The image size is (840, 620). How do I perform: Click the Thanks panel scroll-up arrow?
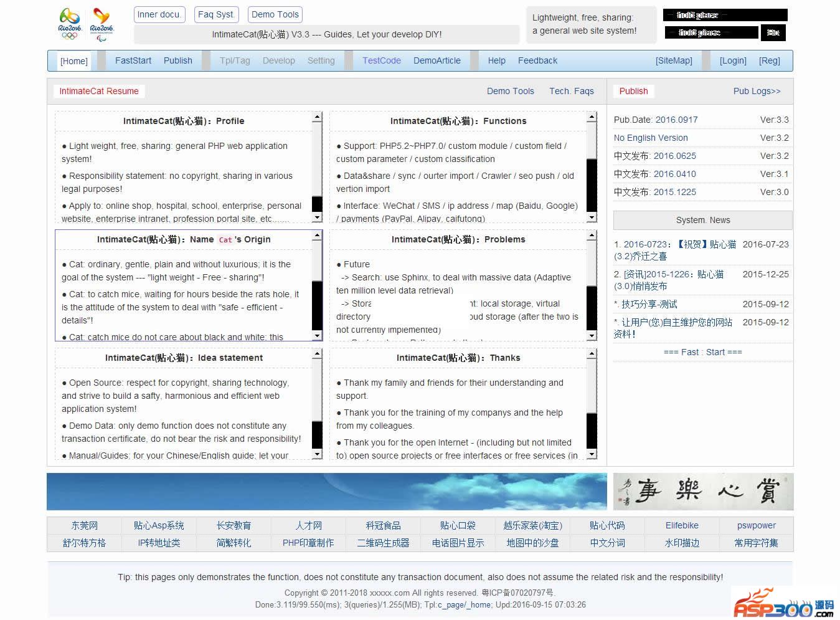[x=592, y=354]
